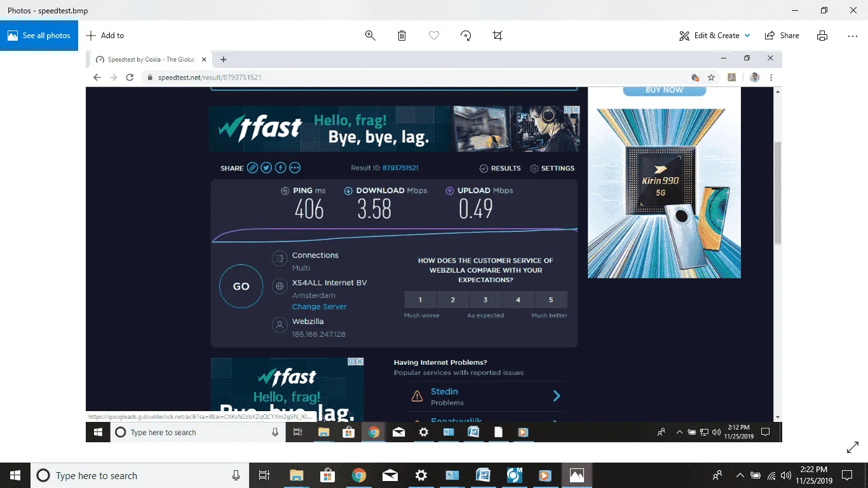Open Settings gear on the bottom taskbar
Image resolution: width=868 pixels, height=488 pixels.
[x=421, y=475]
